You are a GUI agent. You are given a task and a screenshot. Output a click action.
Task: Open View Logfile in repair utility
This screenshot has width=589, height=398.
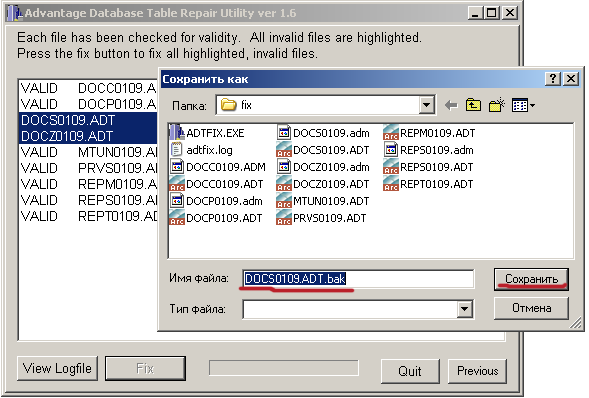click(x=57, y=368)
